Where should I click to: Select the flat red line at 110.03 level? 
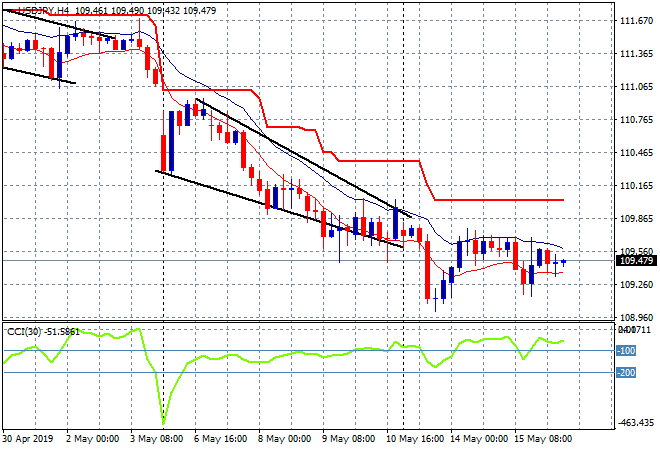pos(499,200)
